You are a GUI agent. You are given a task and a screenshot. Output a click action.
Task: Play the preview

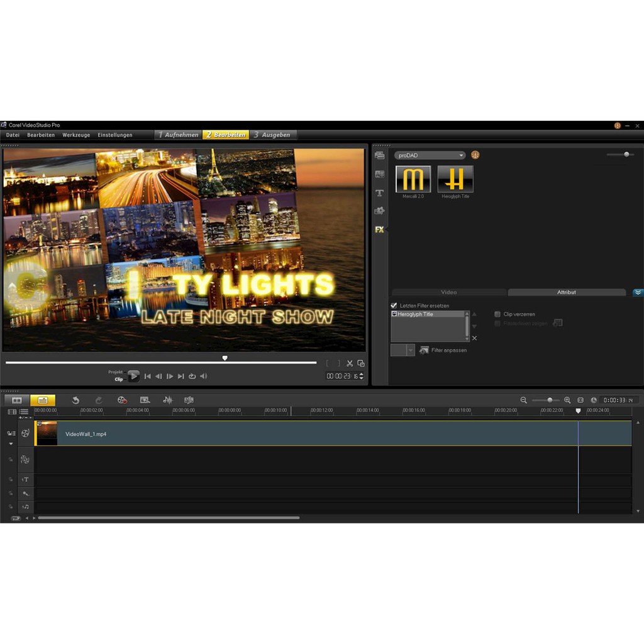point(133,376)
